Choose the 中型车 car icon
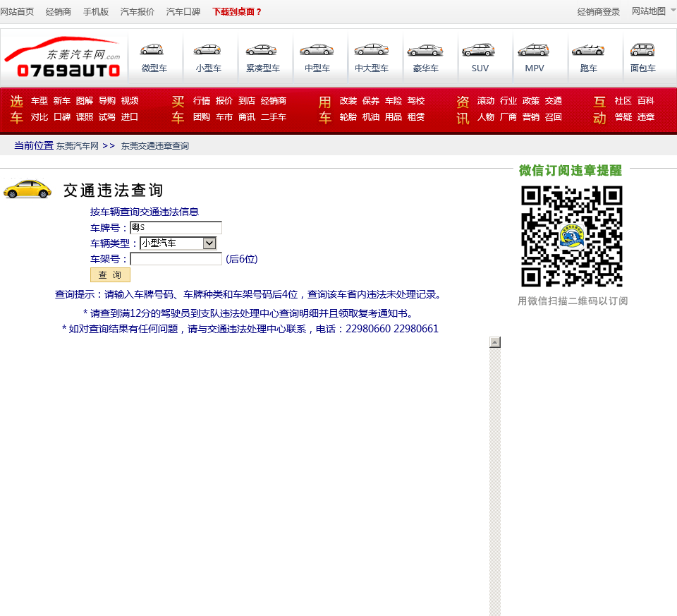Screen dimensions: 677x616 coord(317,49)
